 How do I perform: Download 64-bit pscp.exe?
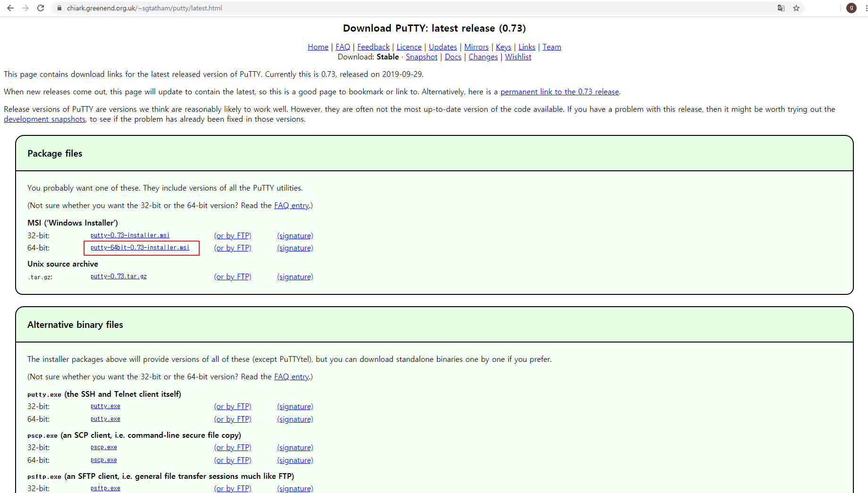(x=104, y=460)
